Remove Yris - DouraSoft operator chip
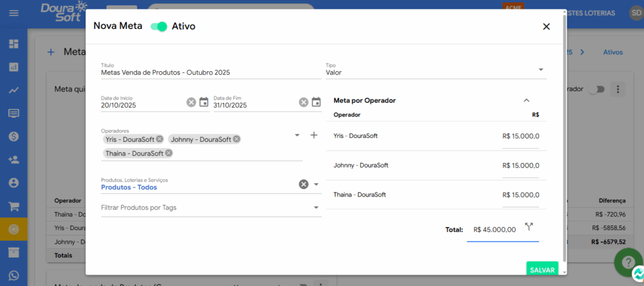The image size is (644, 286). pyautogui.click(x=160, y=139)
